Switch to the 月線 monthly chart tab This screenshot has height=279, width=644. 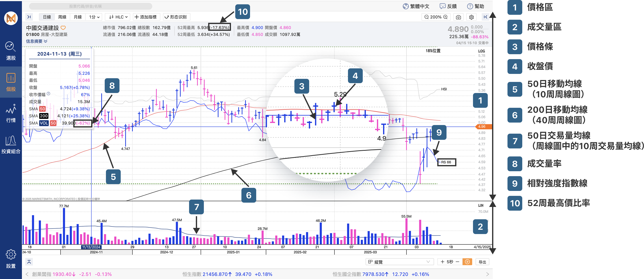(78, 17)
